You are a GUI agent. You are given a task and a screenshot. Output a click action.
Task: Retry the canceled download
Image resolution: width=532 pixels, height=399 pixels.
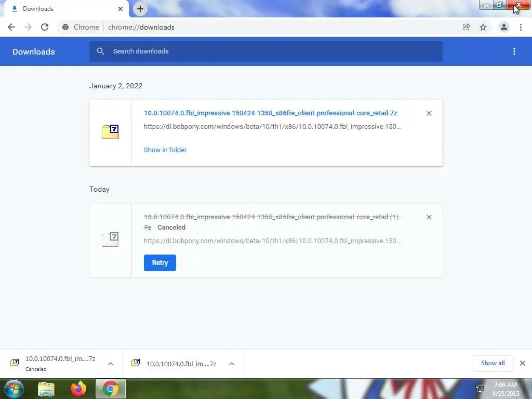point(160,263)
